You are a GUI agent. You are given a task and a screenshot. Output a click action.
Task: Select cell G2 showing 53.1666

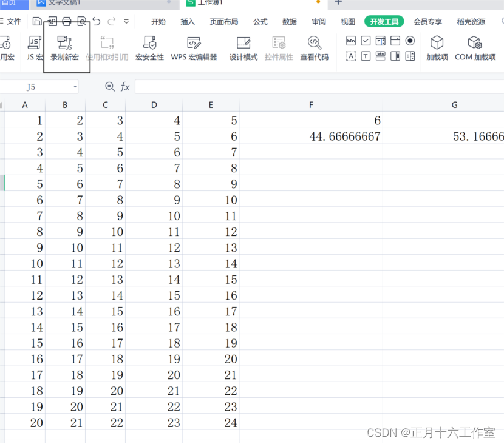tap(443, 136)
